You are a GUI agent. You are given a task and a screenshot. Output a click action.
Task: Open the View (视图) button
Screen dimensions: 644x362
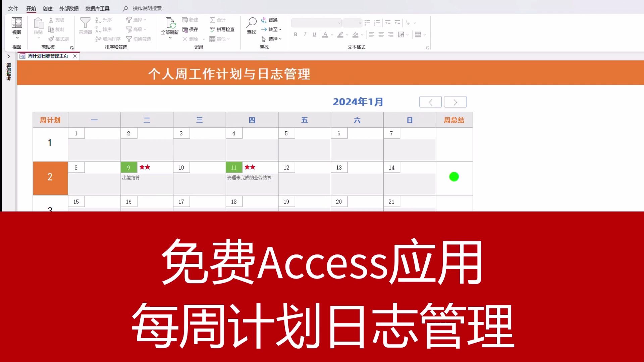[16, 27]
